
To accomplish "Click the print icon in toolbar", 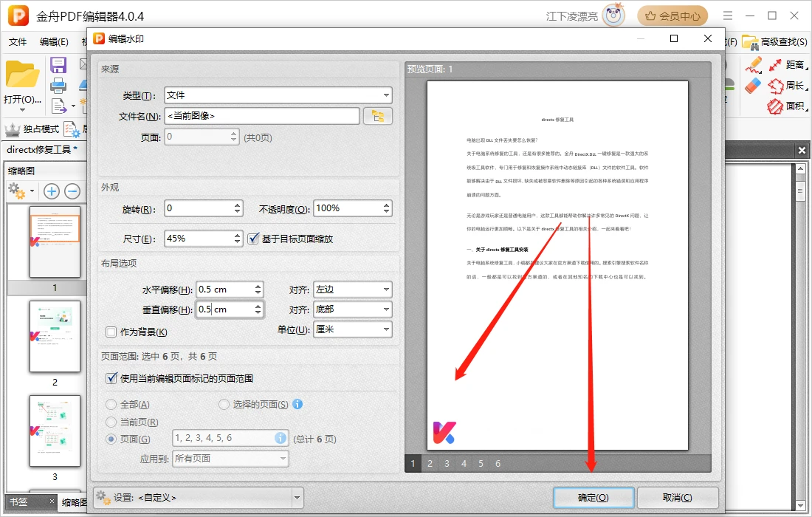I will tap(58, 85).
